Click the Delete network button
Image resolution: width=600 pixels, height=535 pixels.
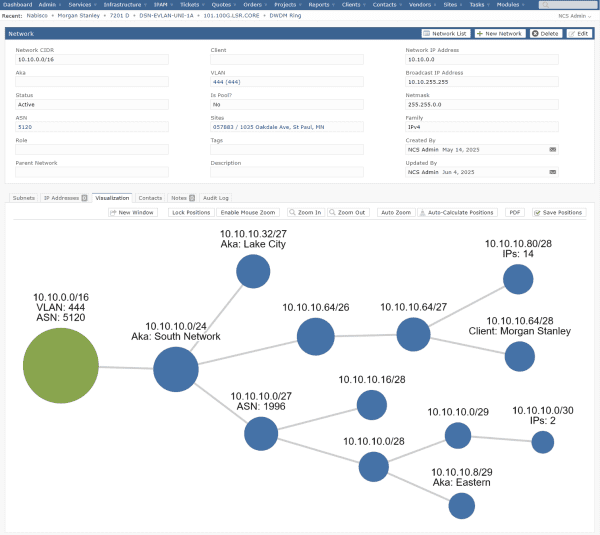click(545, 34)
